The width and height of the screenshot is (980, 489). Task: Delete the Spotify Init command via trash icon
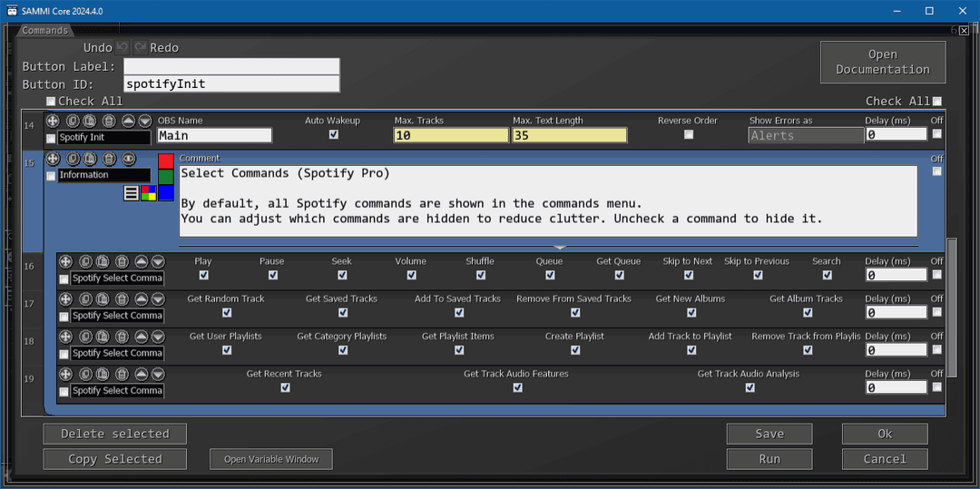[109, 121]
